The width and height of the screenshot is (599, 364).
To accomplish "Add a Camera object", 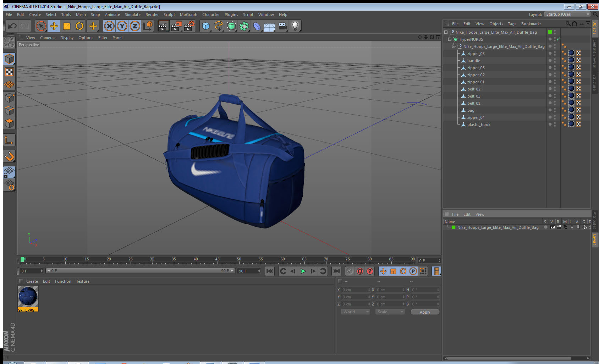I will (282, 26).
